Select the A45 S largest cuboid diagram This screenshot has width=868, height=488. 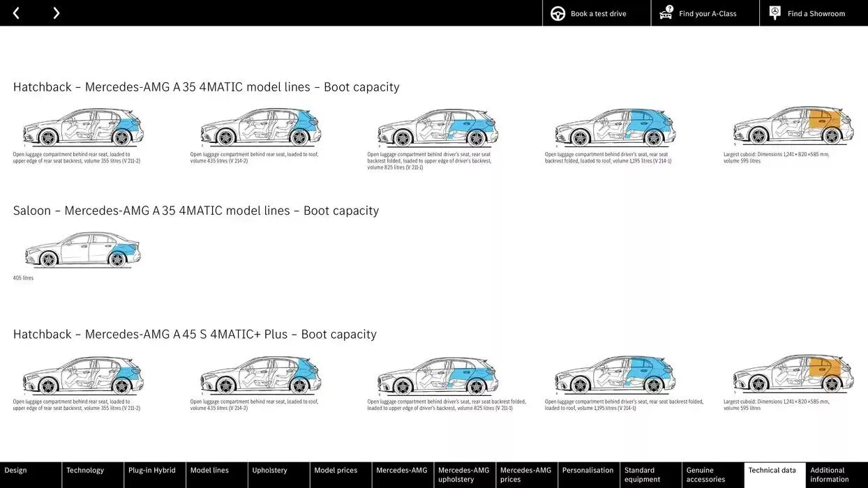pyautogui.click(x=793, y=374)
